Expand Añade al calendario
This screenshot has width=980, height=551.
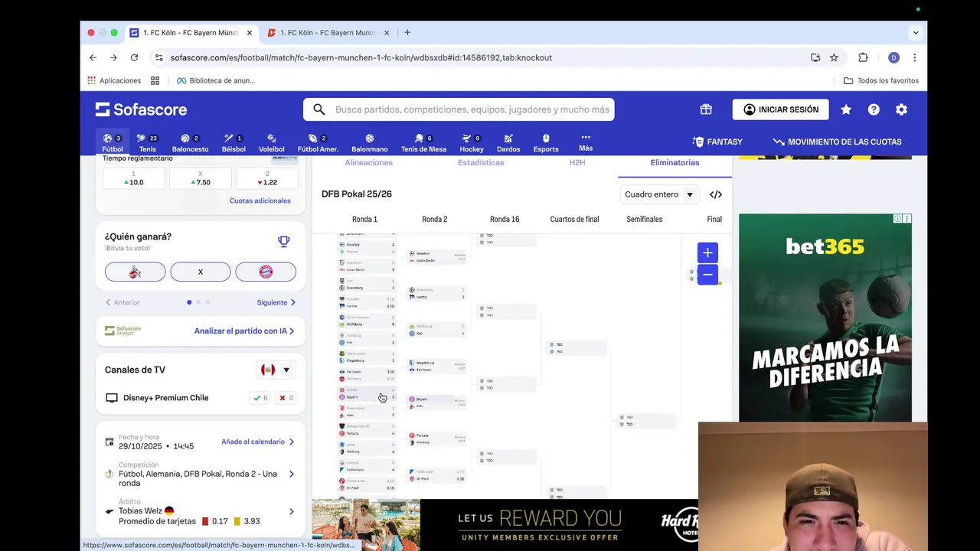(258, 442)
